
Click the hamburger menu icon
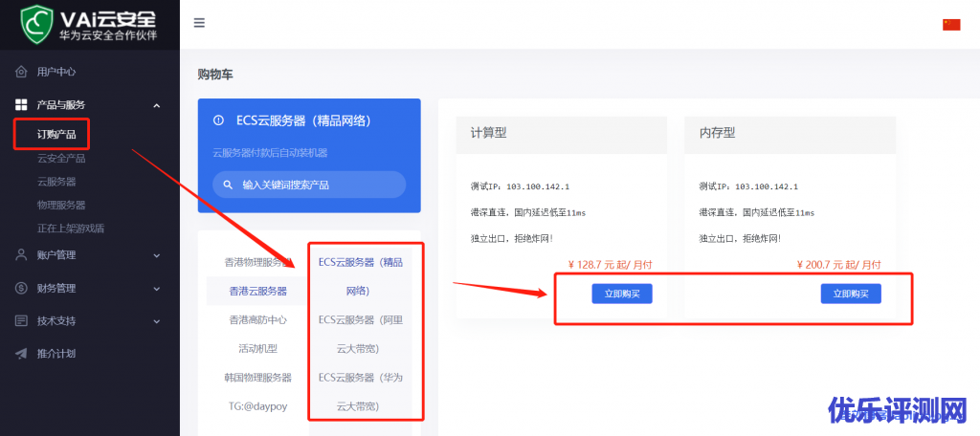click(x=199, y=24)
